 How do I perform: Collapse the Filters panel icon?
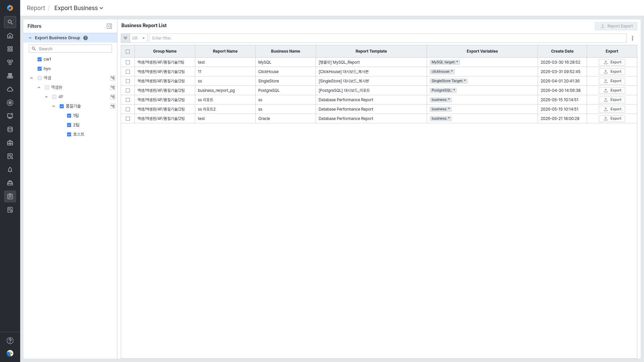point(109,26)
